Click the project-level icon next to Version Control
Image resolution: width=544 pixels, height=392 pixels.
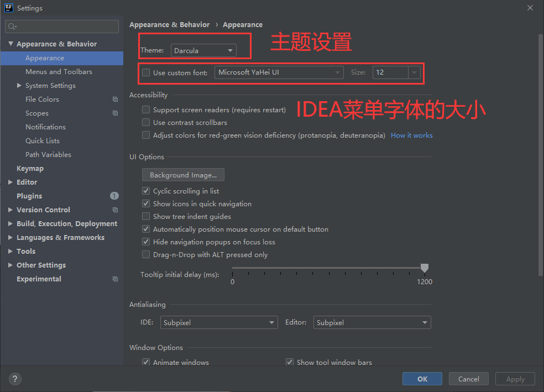[x=115, y=210]
